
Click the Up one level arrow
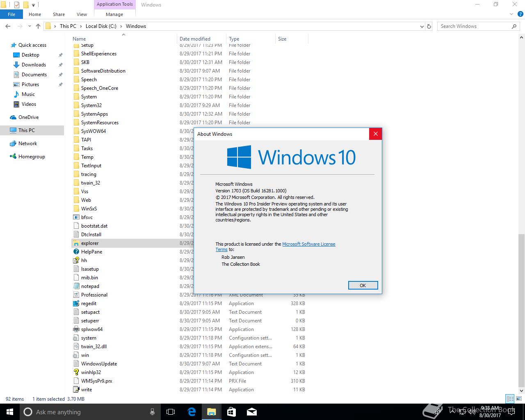click(x=38, y=26)
